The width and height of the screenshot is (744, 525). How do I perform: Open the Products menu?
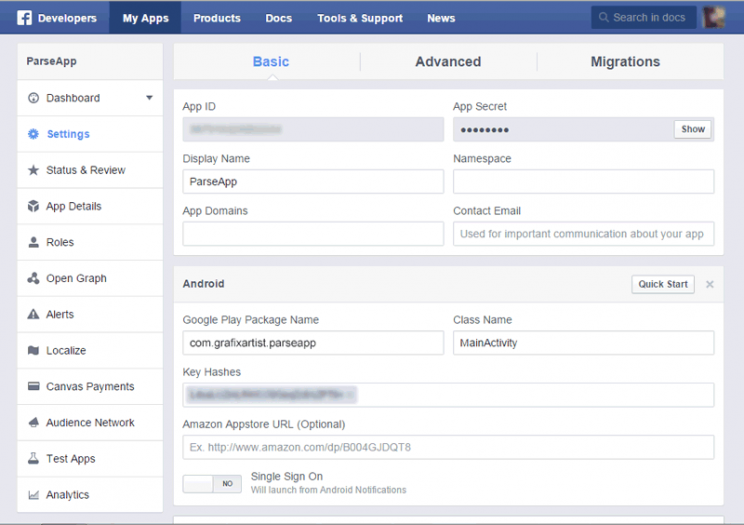click(x=216, y=18)
